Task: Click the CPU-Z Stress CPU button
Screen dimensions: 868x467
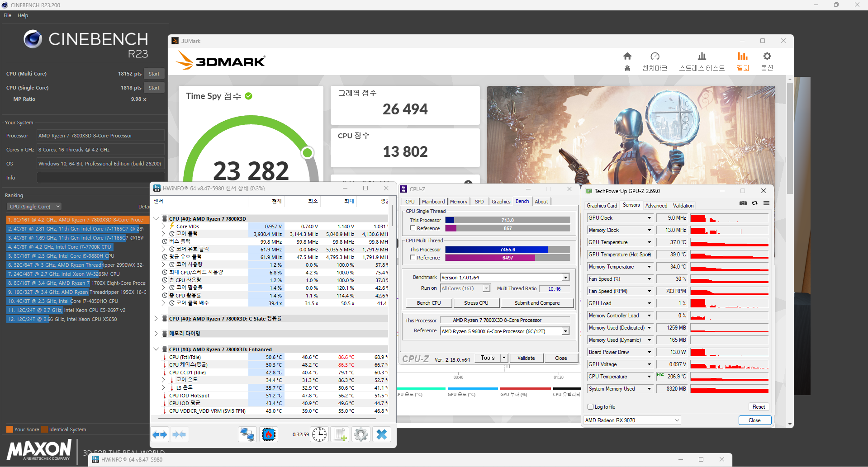Action: (x=476, y=303)
